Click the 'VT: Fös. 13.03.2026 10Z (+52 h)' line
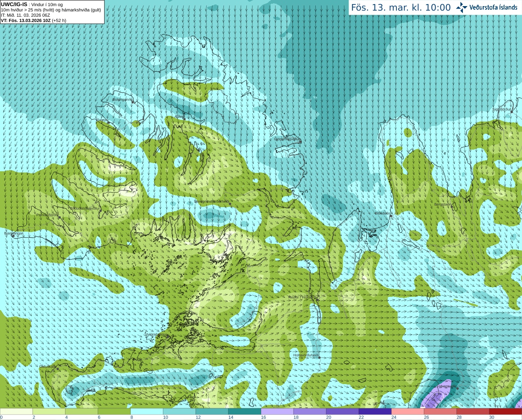Image resolution: width=522 pixels, height=420 pixels. coord(33,20)
